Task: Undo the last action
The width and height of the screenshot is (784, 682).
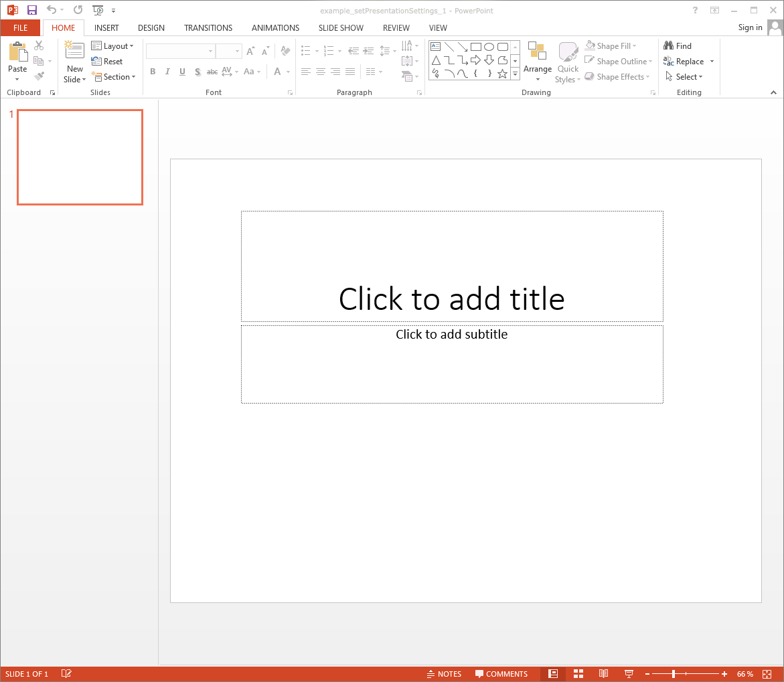Action: click(x=52, y=9)
